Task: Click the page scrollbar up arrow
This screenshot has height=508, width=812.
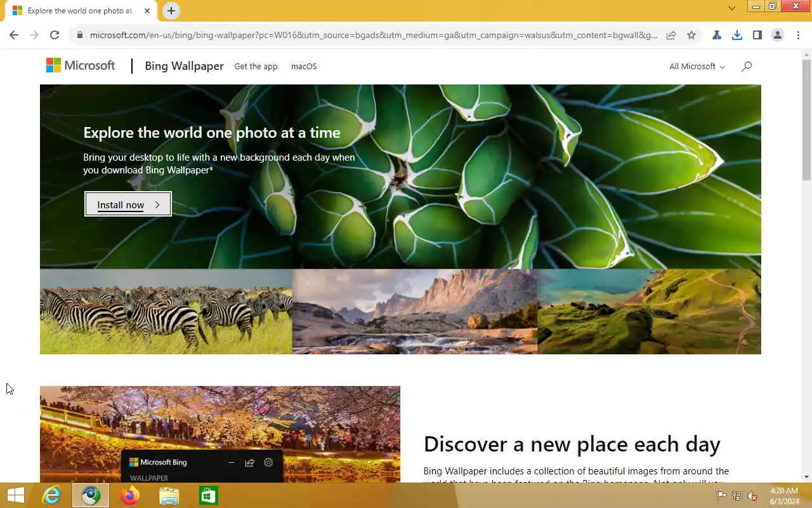Action: pyautogui.click(x=806, y=54)
